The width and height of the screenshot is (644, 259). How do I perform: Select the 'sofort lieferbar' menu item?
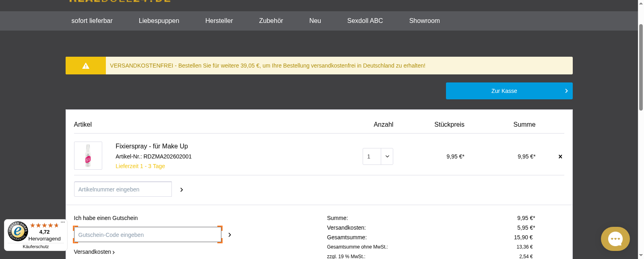92,21
